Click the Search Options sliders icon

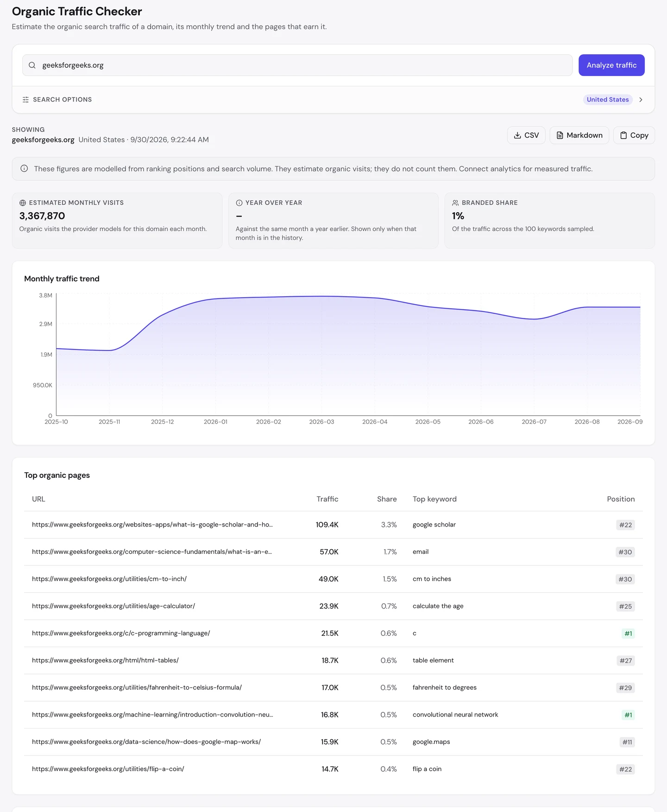[x=25, y=100]
